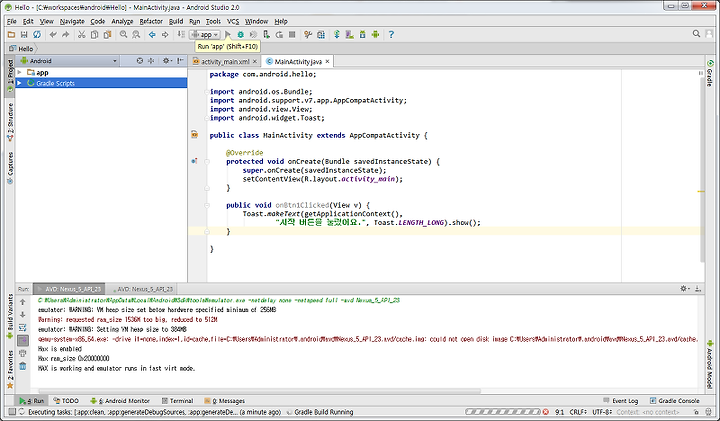Viewport: 720px width, 421px height.
Task: Close the activity_main.xml tab
Action: point(254,62)
